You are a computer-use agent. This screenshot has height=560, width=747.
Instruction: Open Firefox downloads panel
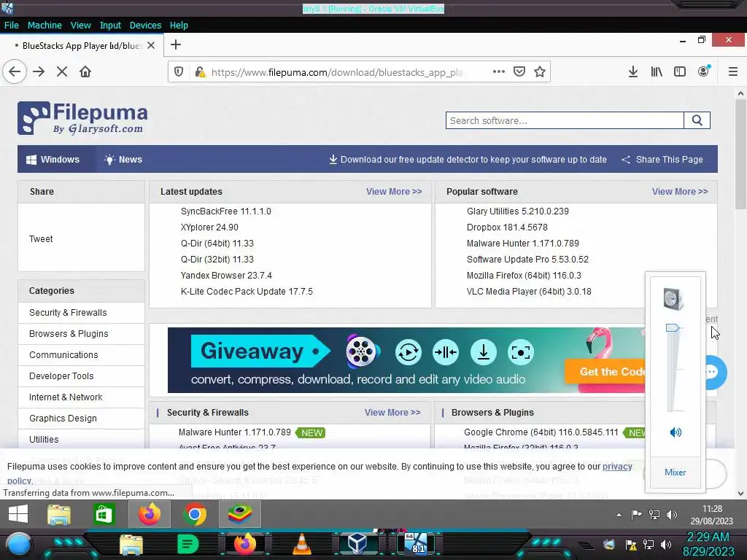coord(633,72)
